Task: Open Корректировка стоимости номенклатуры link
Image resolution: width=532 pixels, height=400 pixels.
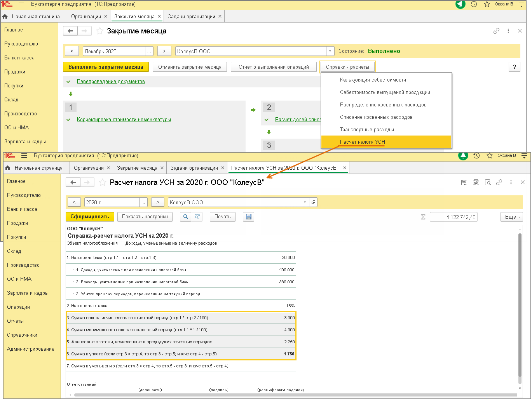Action: coord(124,120)
